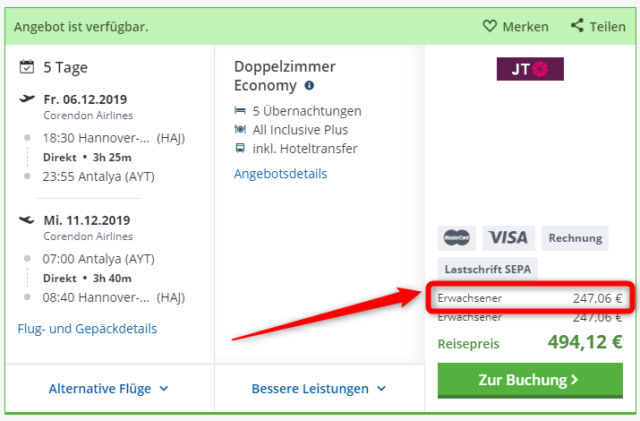
Task: Open Flug- und Gepäckdetails link
Action: pyautogui.click(x=87, y=328)
